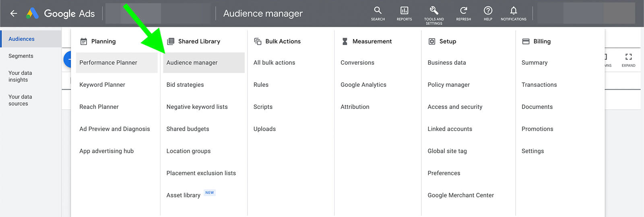Open Reach Planner
This screenshot has height=217, width=644.
[99, 107]
